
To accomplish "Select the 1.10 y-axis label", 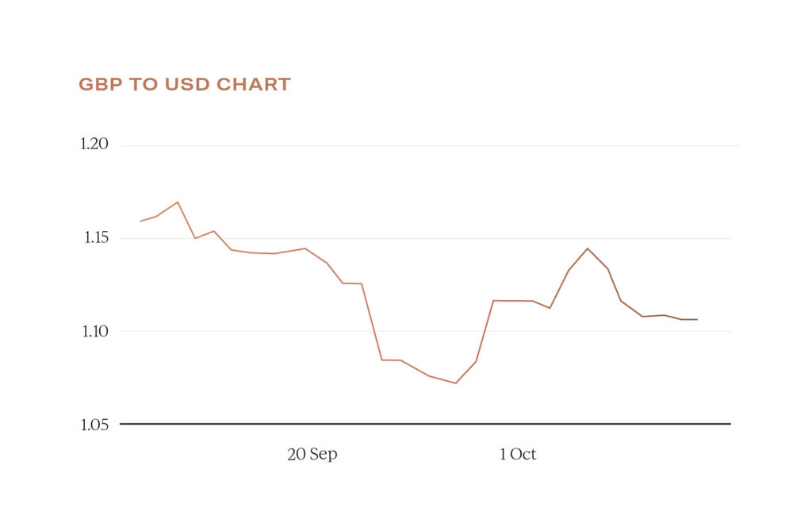I will point(94,331).
